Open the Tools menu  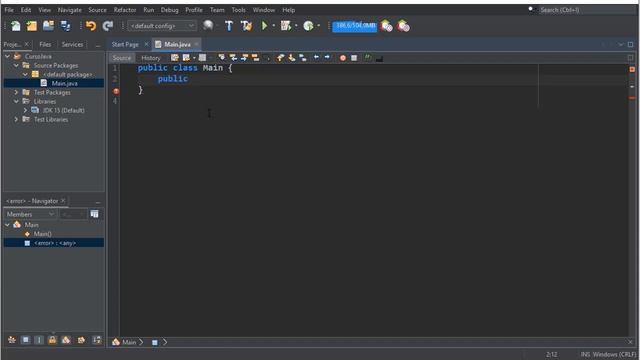(x=238, y=10)
